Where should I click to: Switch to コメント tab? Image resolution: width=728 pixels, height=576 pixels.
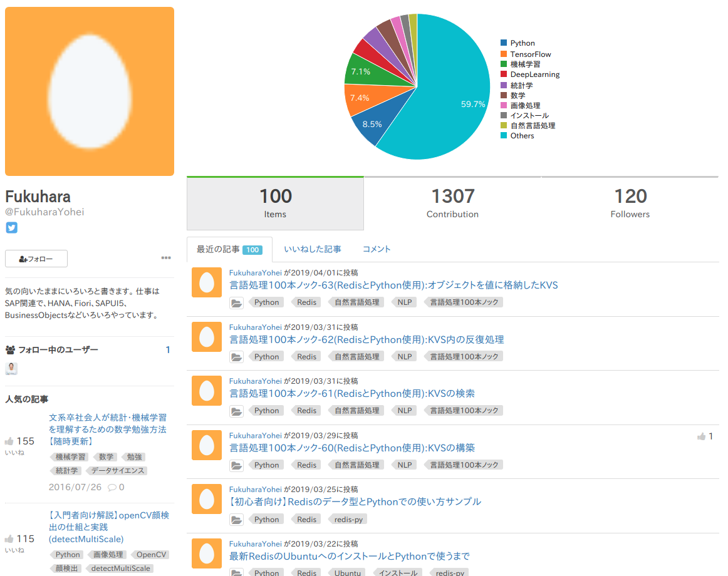[377, 249]
